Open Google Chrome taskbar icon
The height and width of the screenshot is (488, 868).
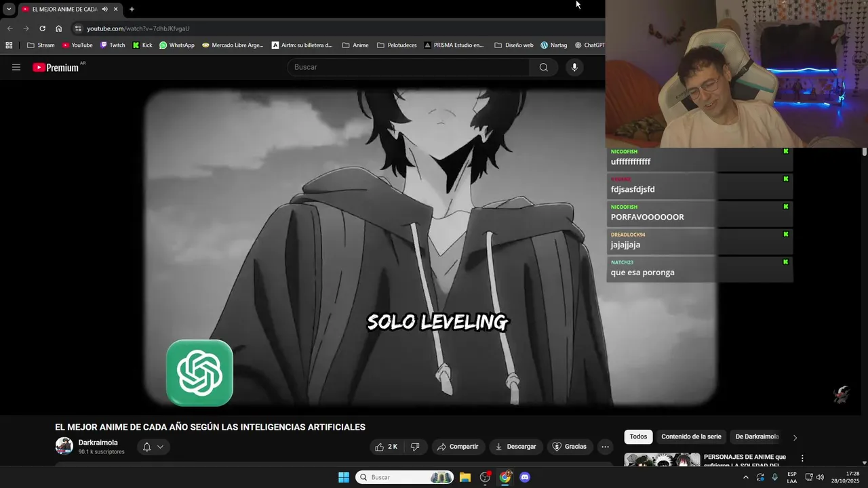pyautogui.click(x=505, y=477)
